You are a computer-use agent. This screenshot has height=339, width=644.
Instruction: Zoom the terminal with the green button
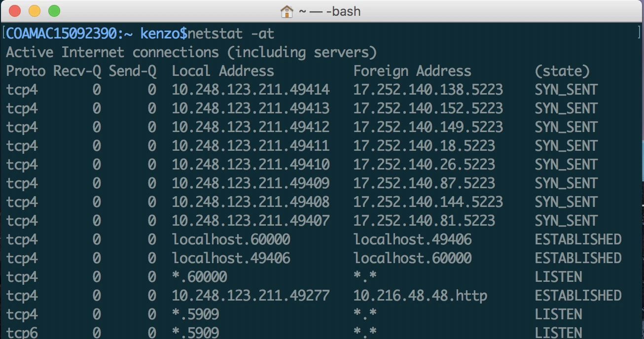pyautogui.click(x=54, y=11)
